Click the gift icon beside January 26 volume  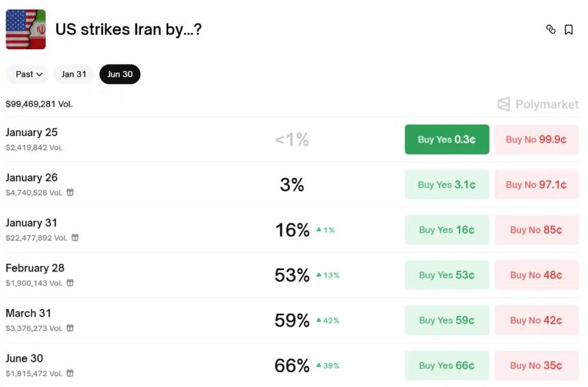pos(70,193)
